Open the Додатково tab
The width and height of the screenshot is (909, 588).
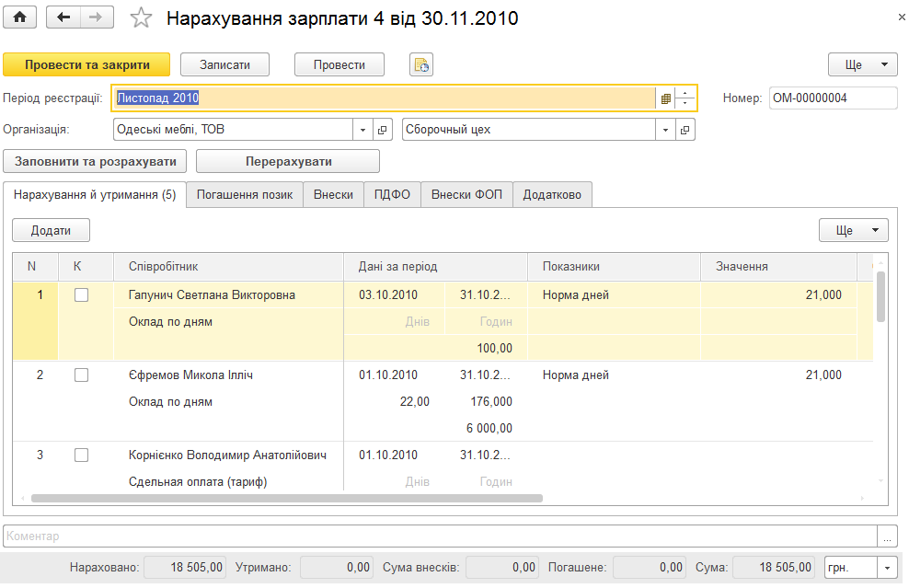point(552,195)
